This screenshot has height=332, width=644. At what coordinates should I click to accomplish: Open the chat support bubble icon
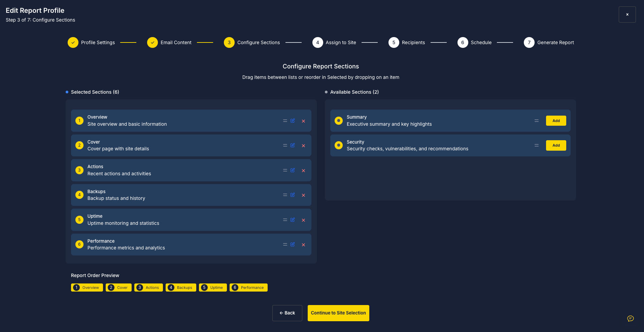(x=630, y=319)
